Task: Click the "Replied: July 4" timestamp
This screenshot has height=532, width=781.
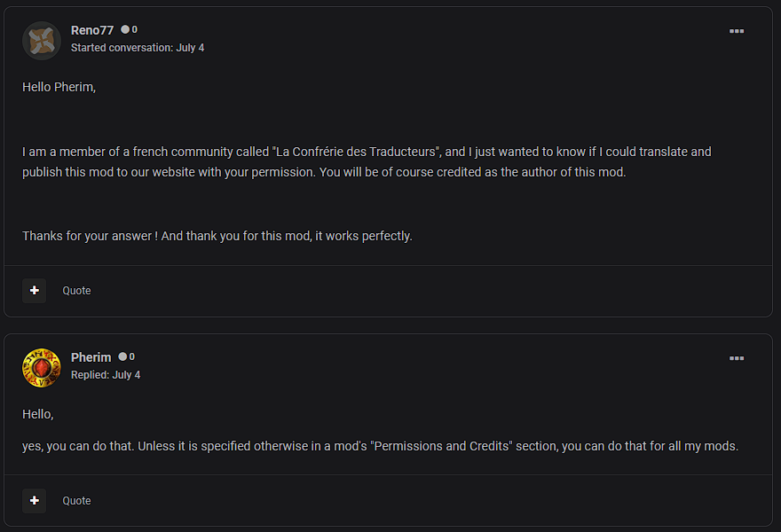Action: click(x=106, y=375)
